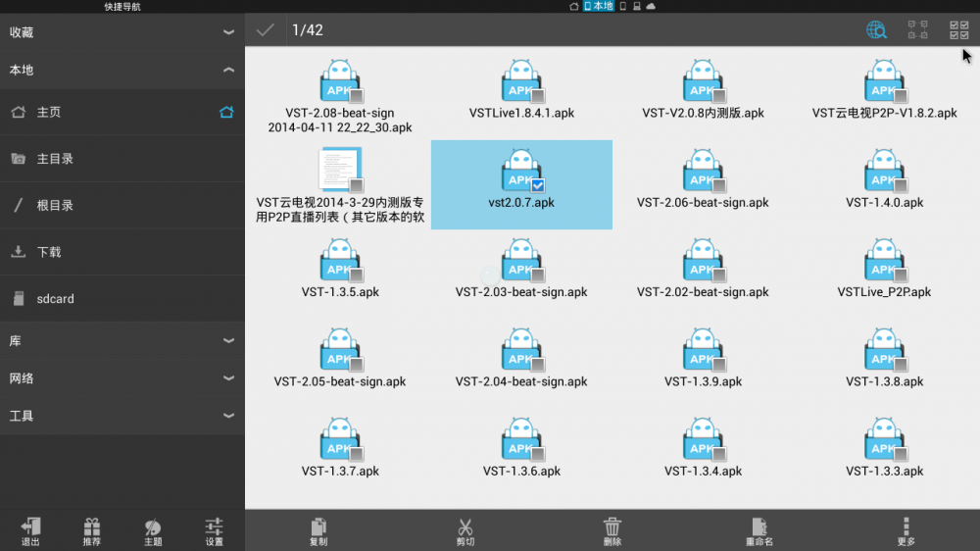Open 主页 in the sidebar
Image resolution: width=980 pixels, height=551 pixels.
point(122,112)
